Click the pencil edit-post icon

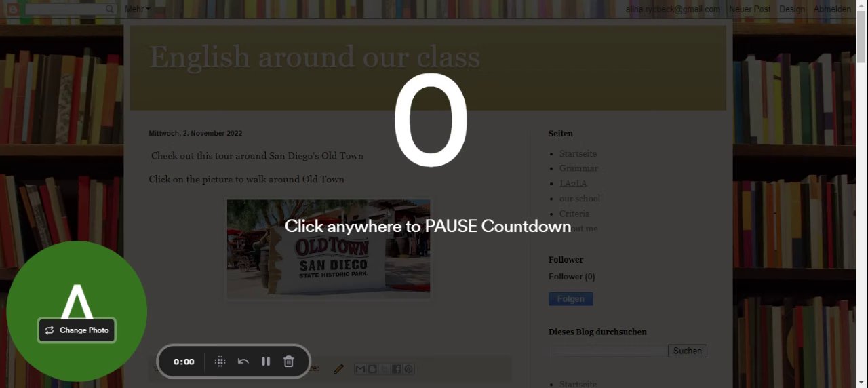338,369
